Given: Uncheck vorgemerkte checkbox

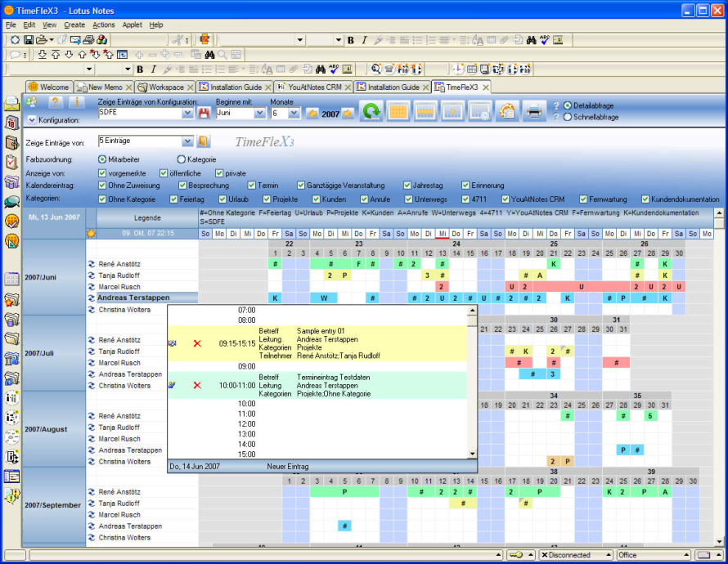Looking at the screenshot, I should click(x=102, y=173).
